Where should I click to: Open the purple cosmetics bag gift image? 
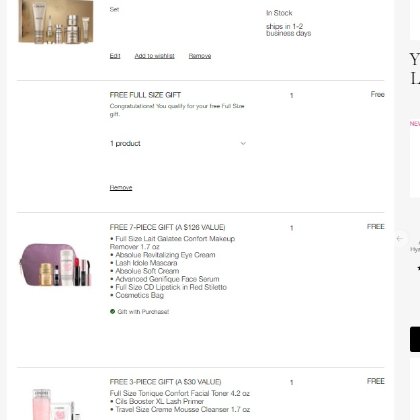pyautogui.click(x=55, y=265)
